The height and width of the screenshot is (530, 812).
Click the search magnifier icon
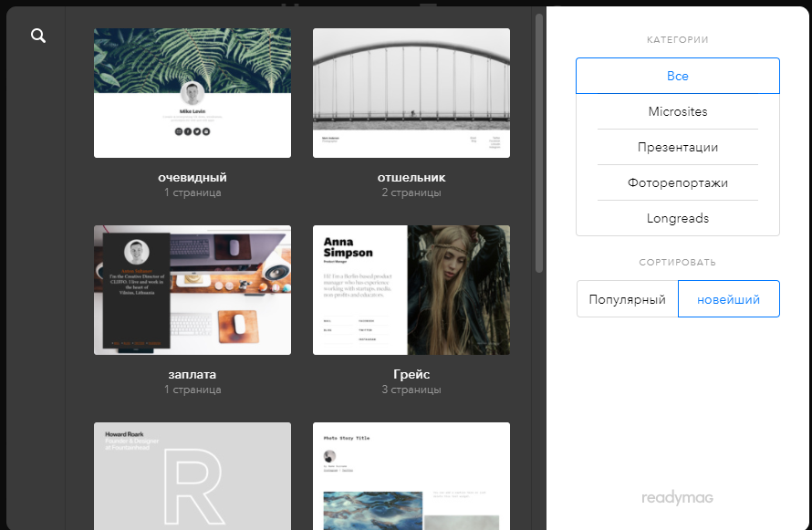click(37, 36)
